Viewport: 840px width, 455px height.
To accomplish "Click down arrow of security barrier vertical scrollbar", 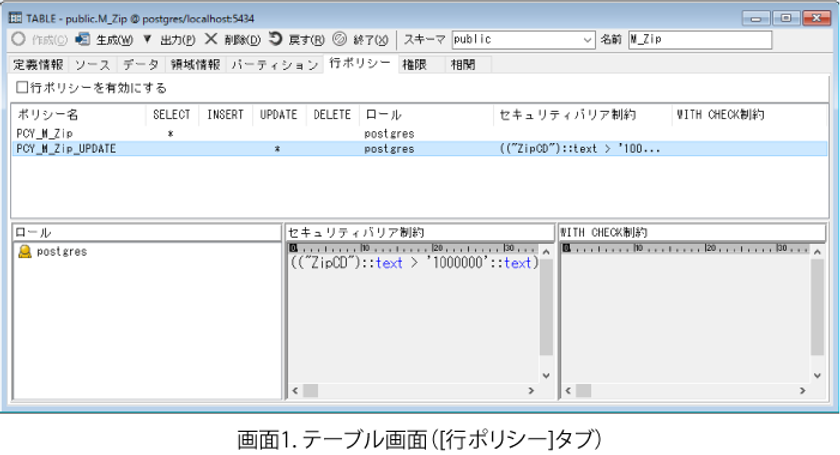I will tap(546, 376).
